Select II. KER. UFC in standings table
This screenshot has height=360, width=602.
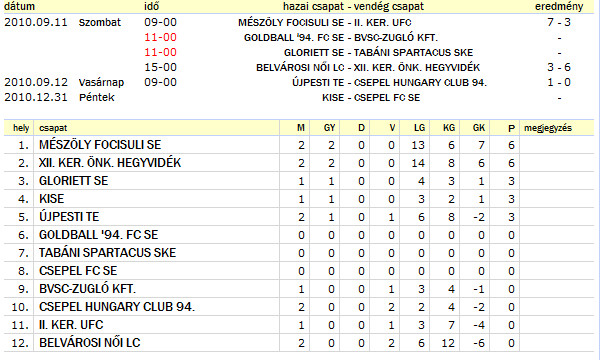coord(71,325)
